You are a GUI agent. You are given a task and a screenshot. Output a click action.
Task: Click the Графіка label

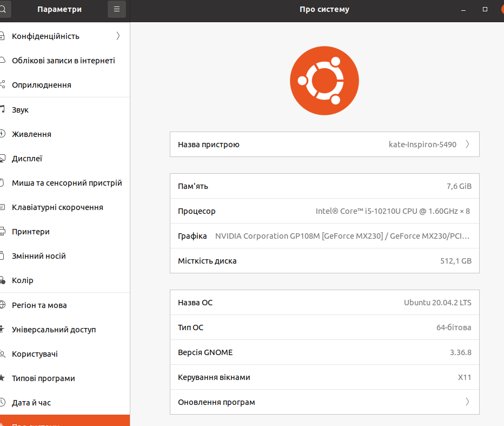click(x=192, y=236)
